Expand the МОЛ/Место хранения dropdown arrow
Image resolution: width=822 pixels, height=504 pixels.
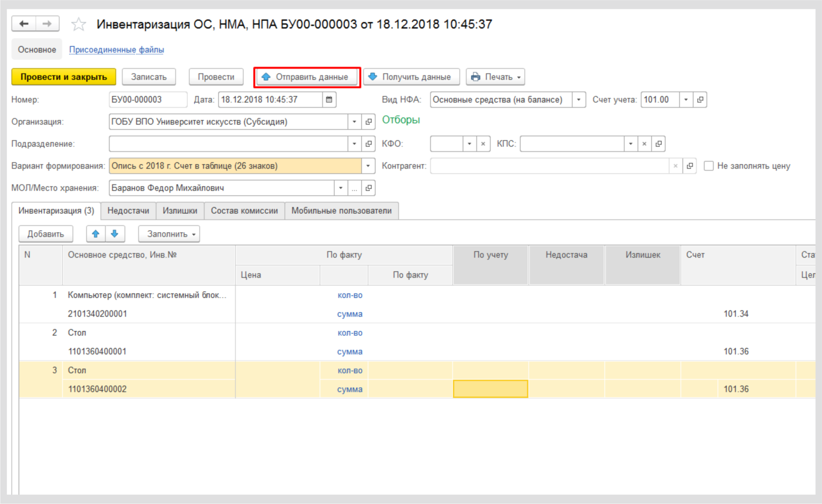341,188
